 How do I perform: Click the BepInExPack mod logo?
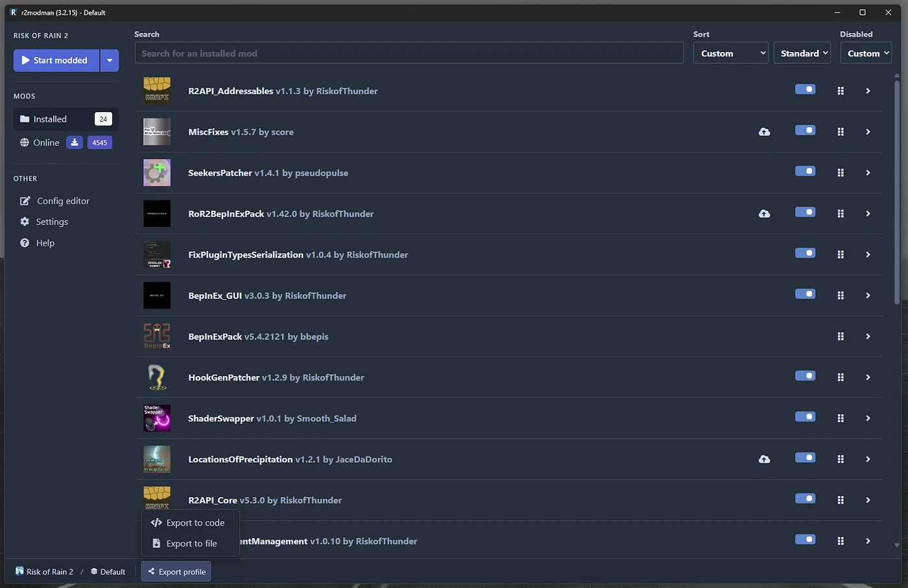tap(157, 336)
